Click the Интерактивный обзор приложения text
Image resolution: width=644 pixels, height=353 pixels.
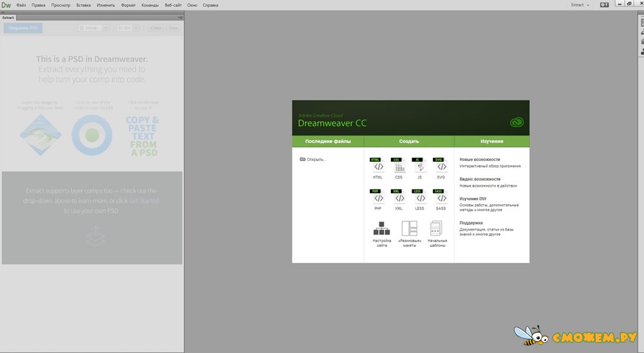tap(490, 166)
